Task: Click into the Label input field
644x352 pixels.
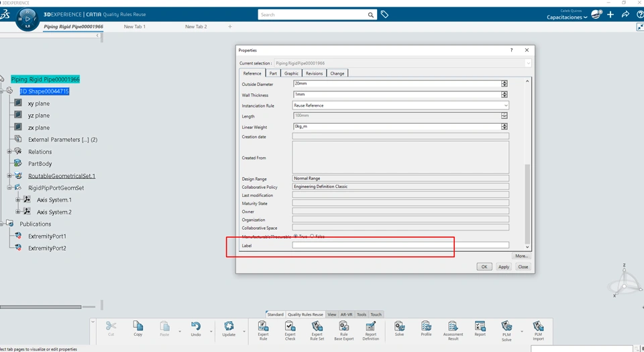Action: [x=400, y=245]
